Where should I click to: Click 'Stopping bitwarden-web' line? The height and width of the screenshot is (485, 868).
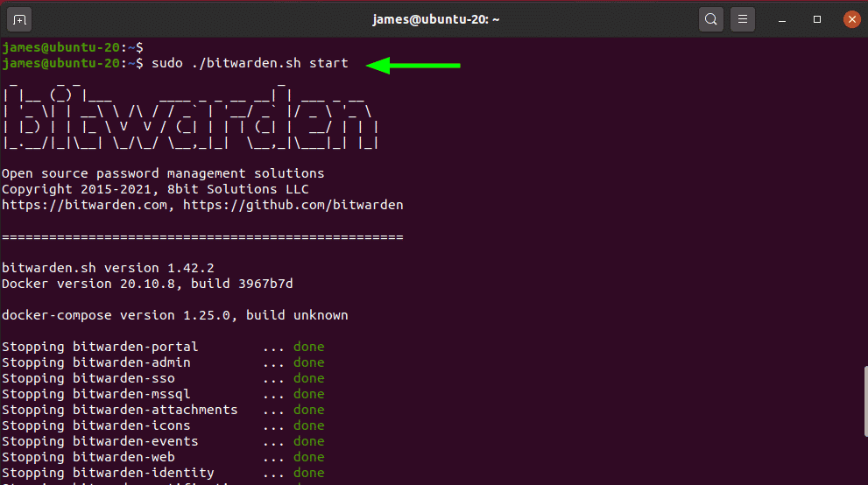[163, 457]
